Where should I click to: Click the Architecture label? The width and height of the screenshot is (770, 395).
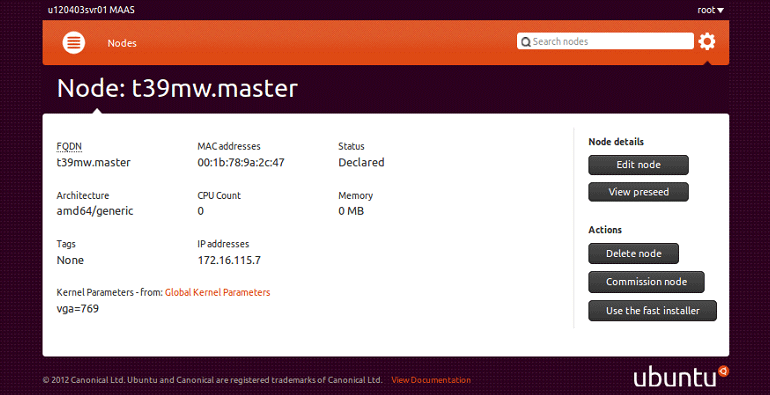click(x=82, y=196)
